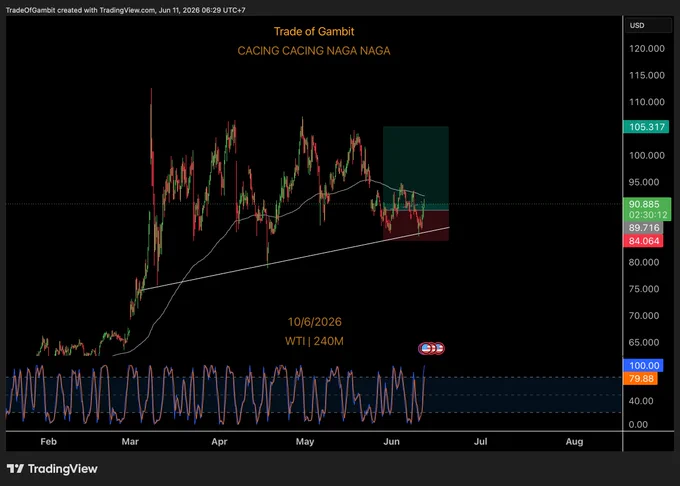The width and height of the screenshot is (680, 486).
Task: Select the white ascending trendline
Action: pyautogui.click(x=295, y=258)
